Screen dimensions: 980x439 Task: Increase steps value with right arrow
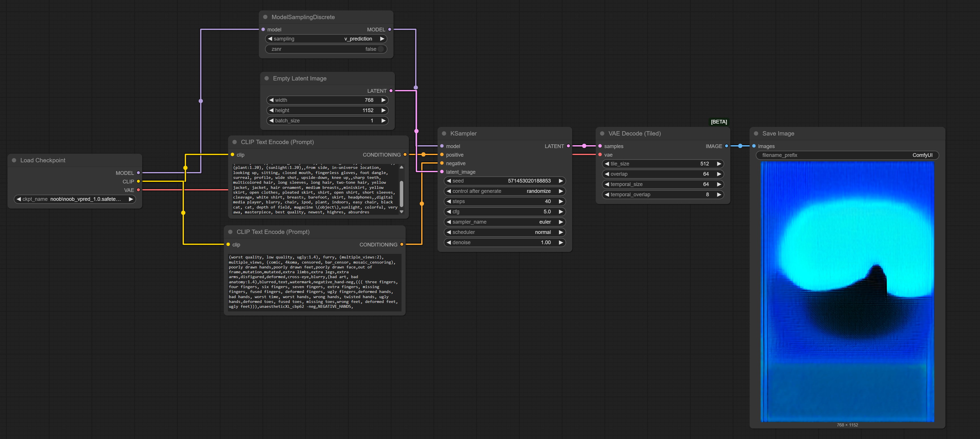pos(561,201)
